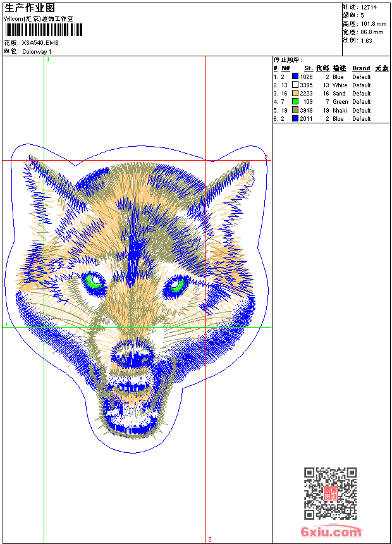Click the width value 86.8 mm
Viewport: 392px width, 544px height.
[372, 32]
